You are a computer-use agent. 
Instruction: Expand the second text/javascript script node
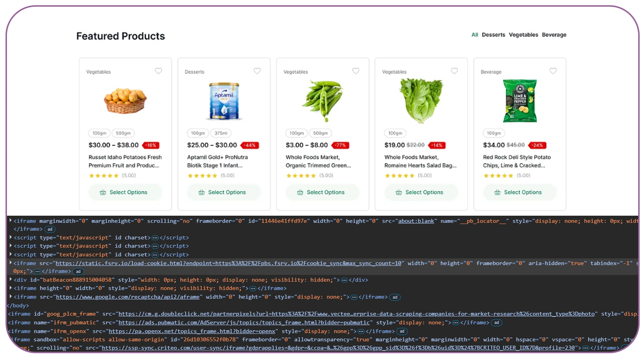11,246
